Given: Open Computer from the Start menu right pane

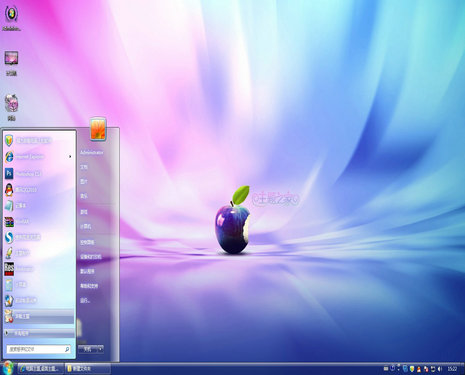Looking at the screenshot, I should click(86, 226).
